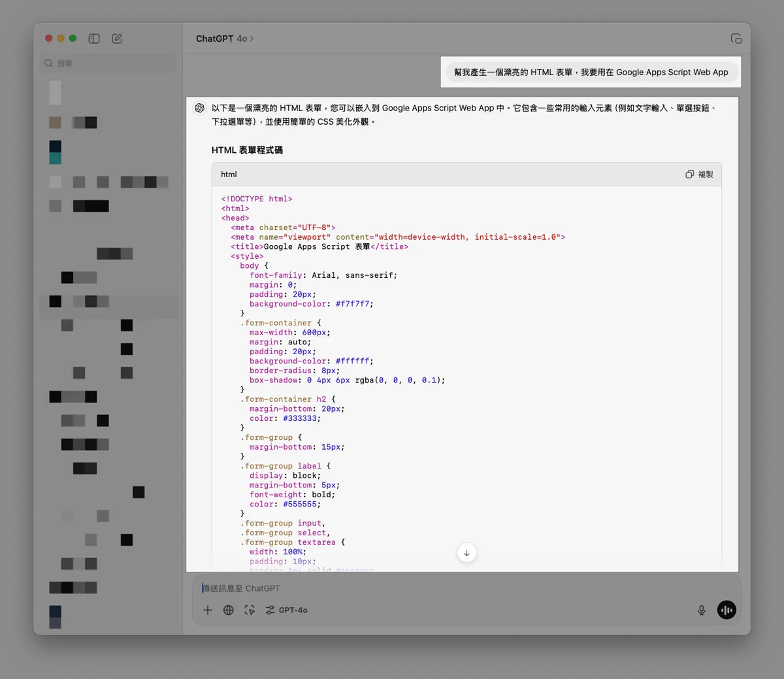Click the 搜尋 search field in sidebar
Screen dimensions: 784x679
[x=108, y=63]
